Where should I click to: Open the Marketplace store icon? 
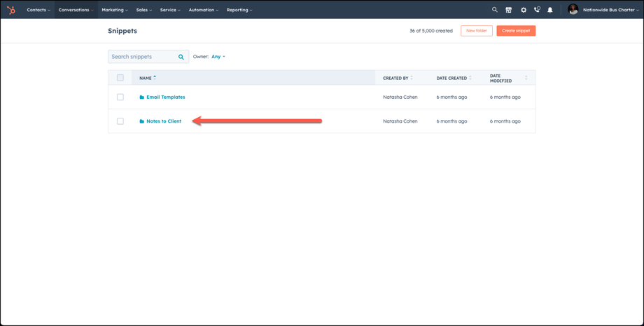point(509,10)
